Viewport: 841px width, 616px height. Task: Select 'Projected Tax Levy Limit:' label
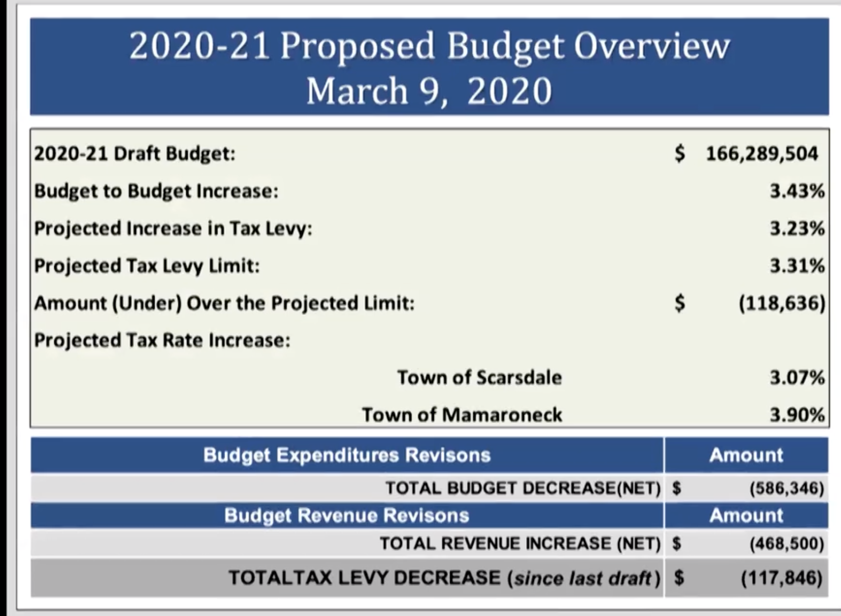click(x=147, y=266)
